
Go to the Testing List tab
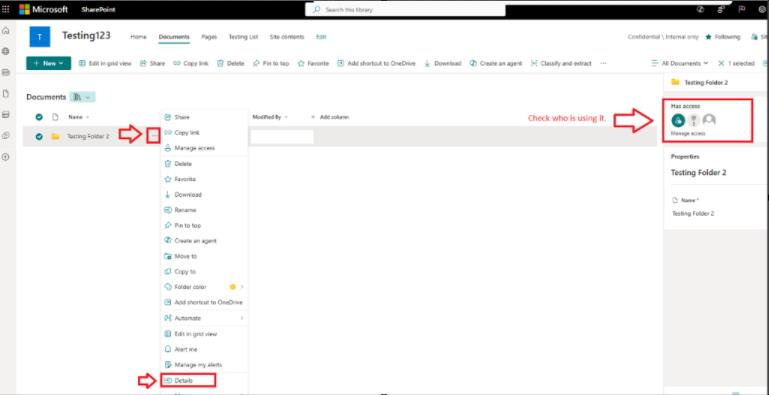243,37
